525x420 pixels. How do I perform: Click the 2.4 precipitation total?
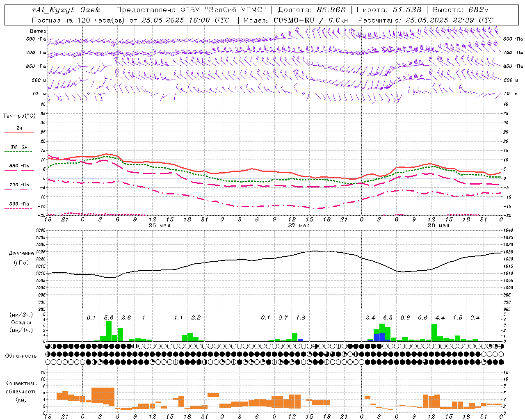tap(370, 317)
